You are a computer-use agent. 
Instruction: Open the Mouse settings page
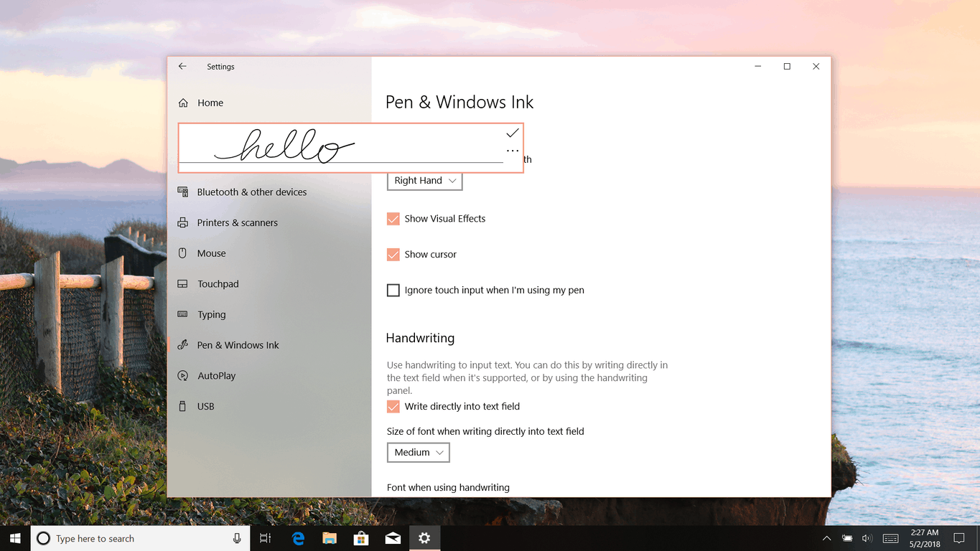click(269, 253)
